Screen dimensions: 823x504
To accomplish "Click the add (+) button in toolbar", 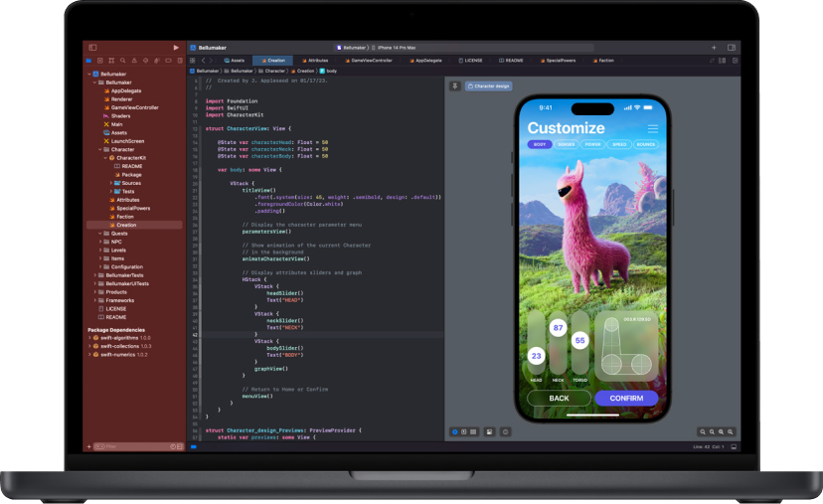I will coord(714,47).
